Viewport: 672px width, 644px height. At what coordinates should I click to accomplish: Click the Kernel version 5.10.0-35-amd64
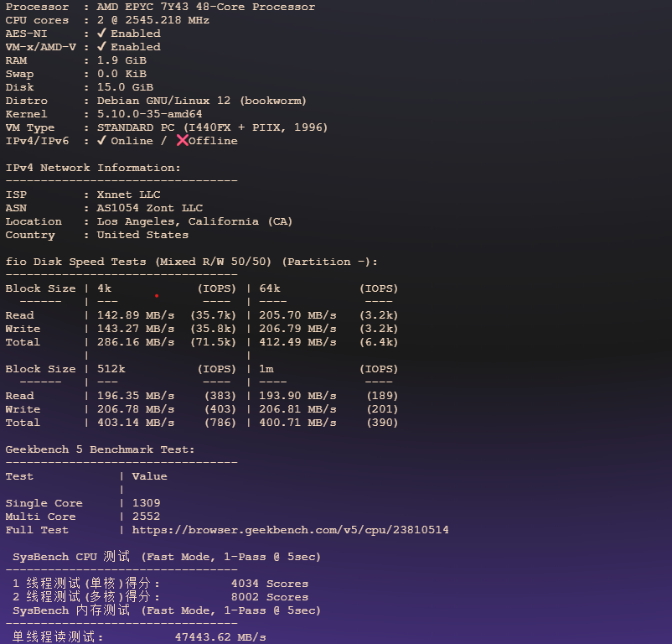tap(149, 114)
